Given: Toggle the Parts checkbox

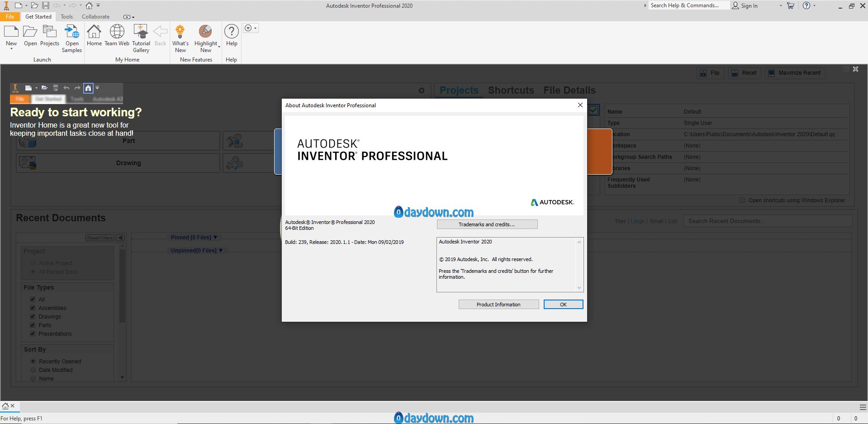Looking at the screenshot, I should pos(33,325).
